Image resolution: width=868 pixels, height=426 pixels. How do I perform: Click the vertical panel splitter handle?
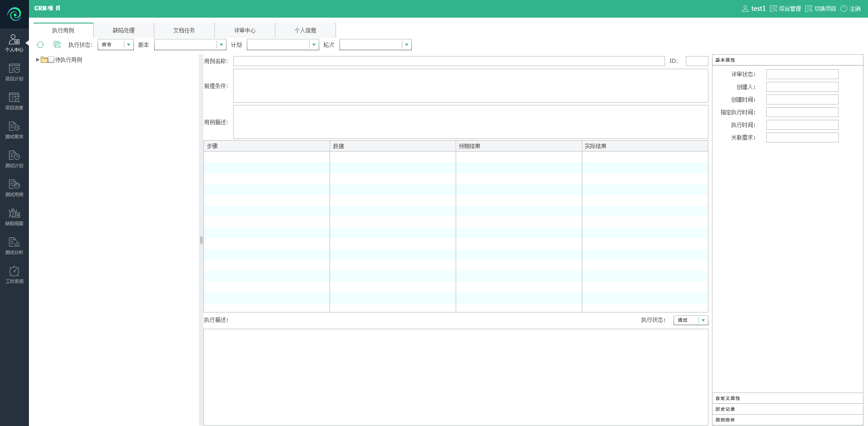pos(201,240)
